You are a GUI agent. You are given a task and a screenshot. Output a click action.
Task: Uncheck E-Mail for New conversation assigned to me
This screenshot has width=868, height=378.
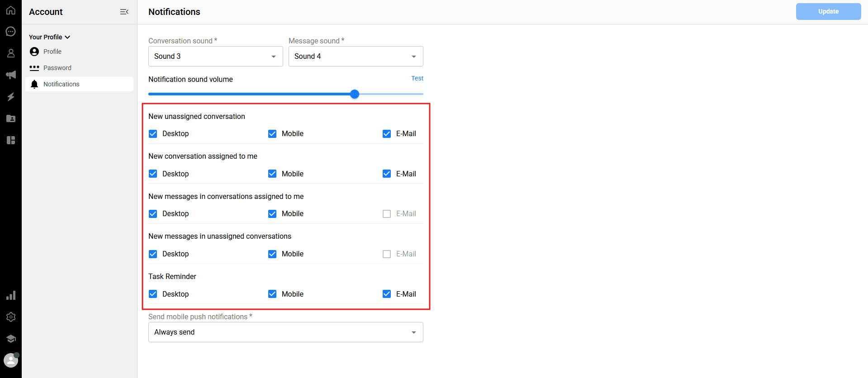click(387, 174)
